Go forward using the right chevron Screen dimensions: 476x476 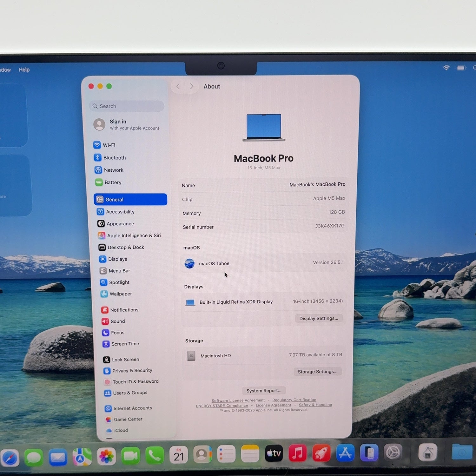tap(192, 86)
